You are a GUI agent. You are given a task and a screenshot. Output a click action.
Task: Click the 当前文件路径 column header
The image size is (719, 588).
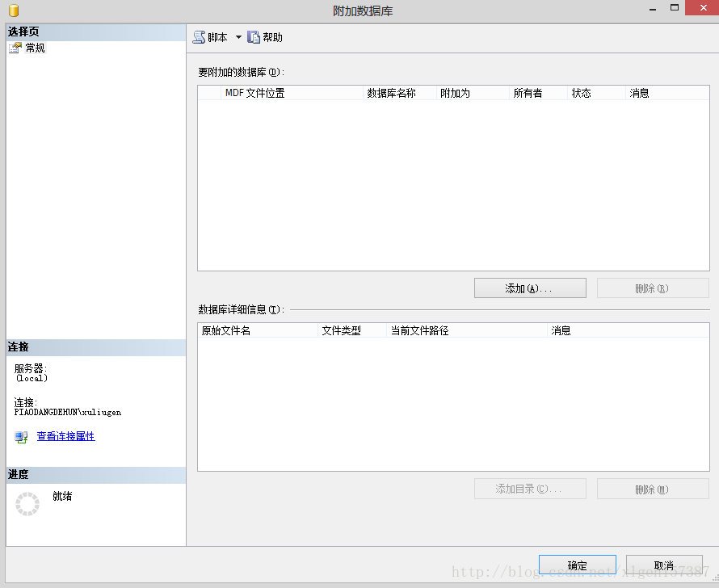click(x=419, y=330)
